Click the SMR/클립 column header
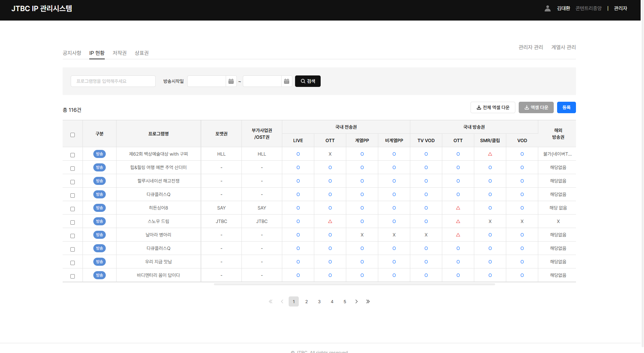Screen dimensions: 644x353 (x=490, y=140)
